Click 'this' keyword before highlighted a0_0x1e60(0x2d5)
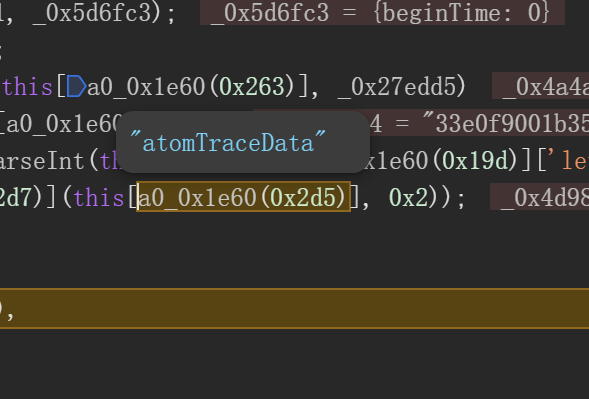589x399 pixels. [x=98, y=197]
